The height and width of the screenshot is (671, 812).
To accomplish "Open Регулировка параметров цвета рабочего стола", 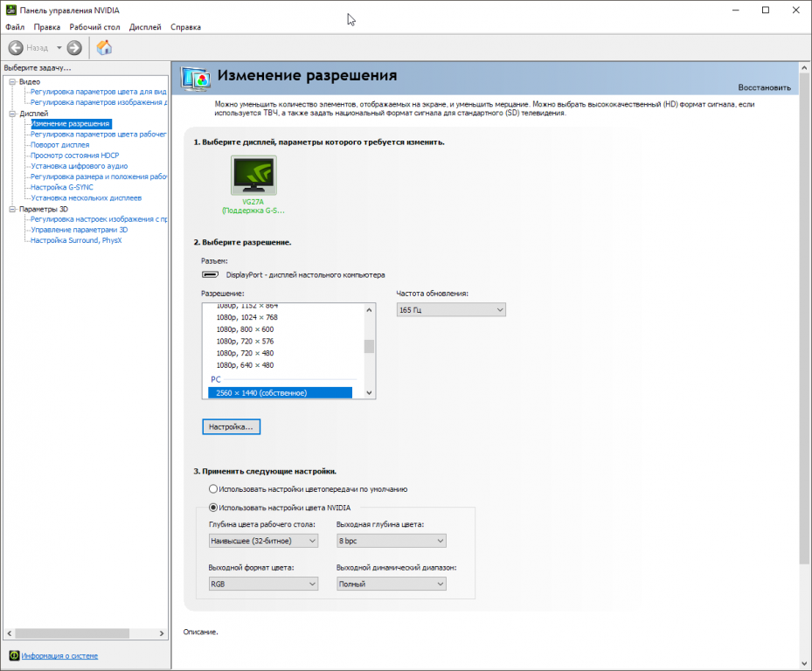I will pyautogui.click(x=99, y=134).
